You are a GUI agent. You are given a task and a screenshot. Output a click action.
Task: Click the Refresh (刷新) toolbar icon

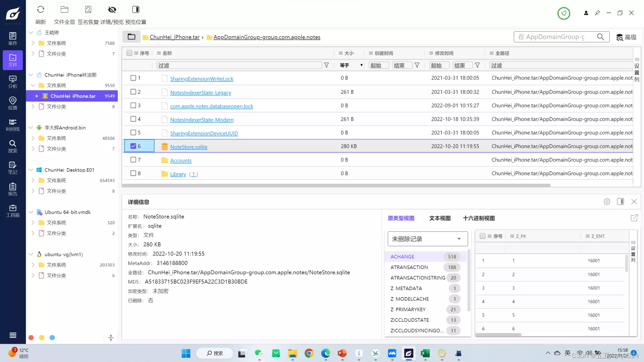(x=41, y=10)
